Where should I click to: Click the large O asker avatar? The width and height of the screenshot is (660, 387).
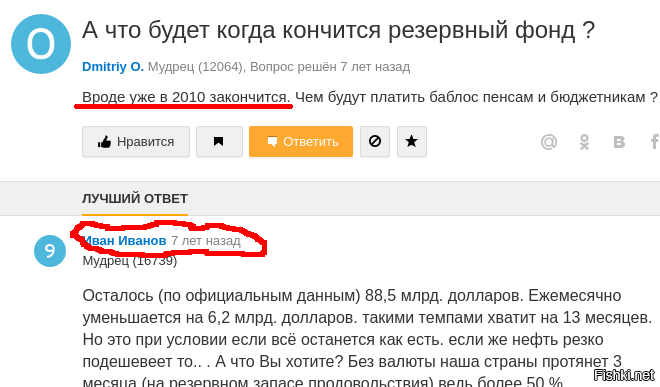pyautogui.click(x=41, y=44)
